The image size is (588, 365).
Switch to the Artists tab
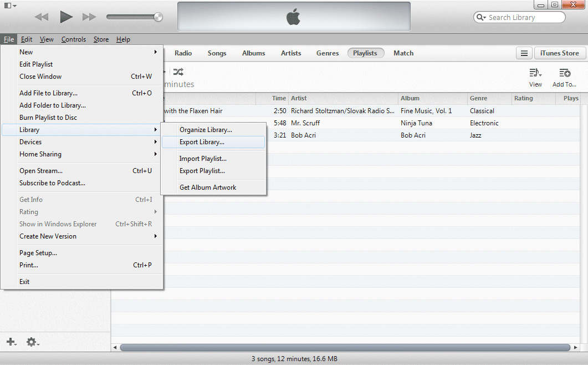pyautogui.click(x=291, y=53)
